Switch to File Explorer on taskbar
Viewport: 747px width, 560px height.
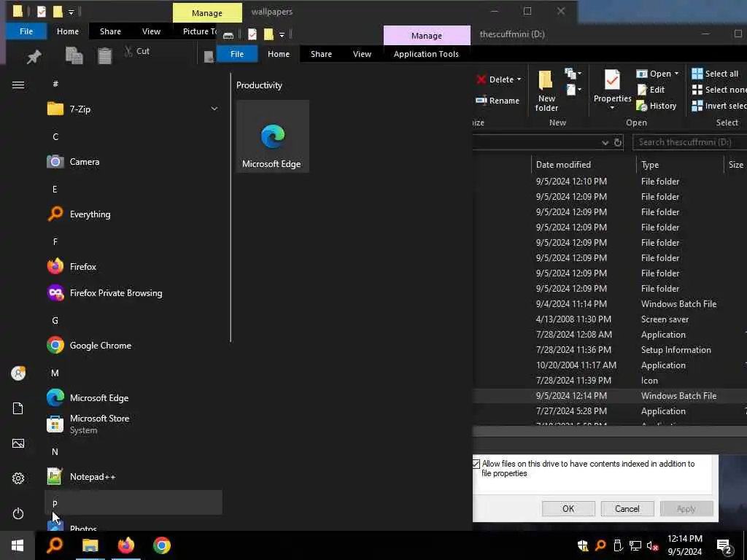(90, 545)
